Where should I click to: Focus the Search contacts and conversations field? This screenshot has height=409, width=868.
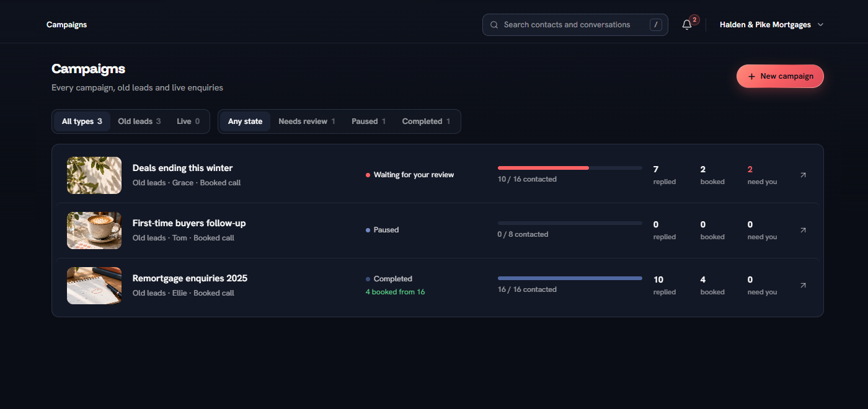(x=575, y=25)
